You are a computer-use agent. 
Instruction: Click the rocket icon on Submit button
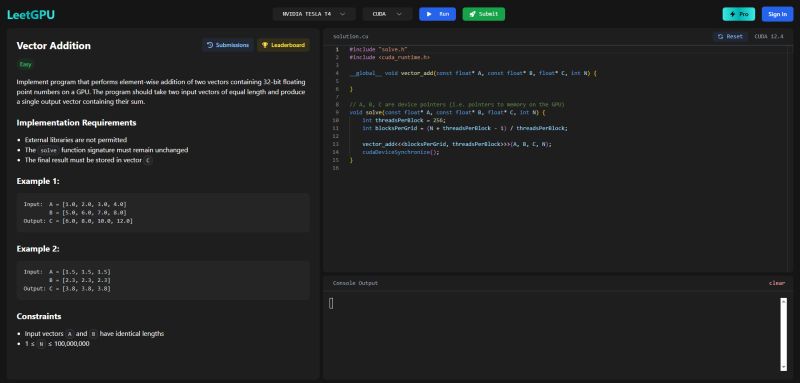click(x=472, y=14)
